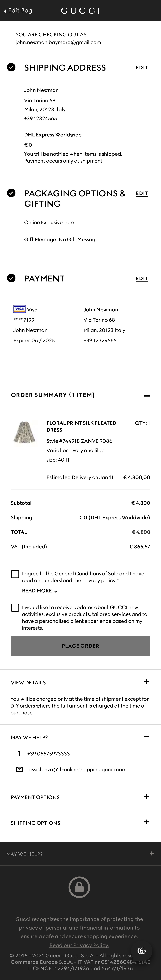Screen dimensions: 161x980
Task: Click the floral silk dress thumbnail
Action: point(24,432)
